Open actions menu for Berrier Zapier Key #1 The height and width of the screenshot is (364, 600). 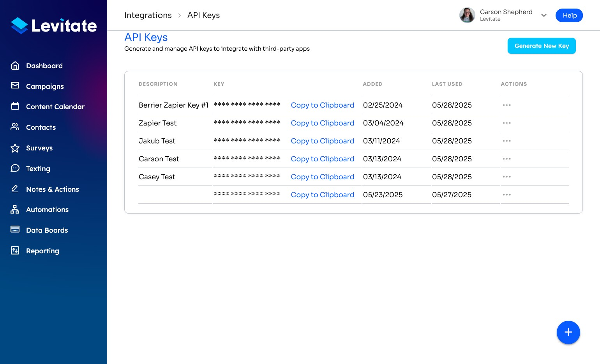[506, 105]
